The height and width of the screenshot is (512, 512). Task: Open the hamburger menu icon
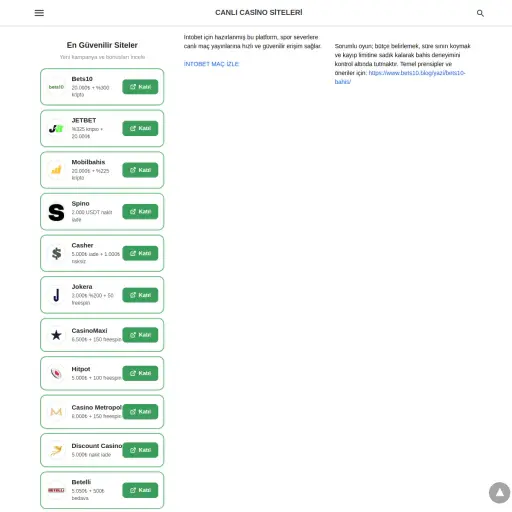[39, 13]
